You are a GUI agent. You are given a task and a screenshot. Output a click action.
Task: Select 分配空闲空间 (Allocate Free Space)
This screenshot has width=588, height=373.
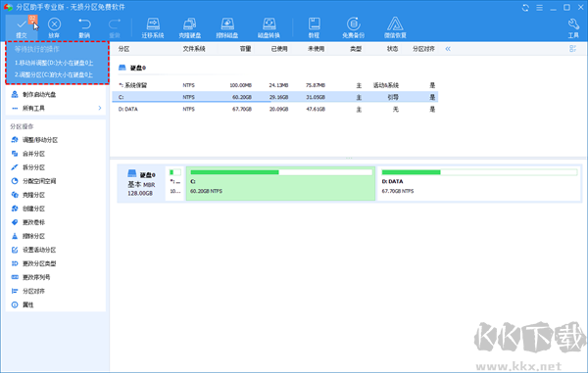coord(39,181)
